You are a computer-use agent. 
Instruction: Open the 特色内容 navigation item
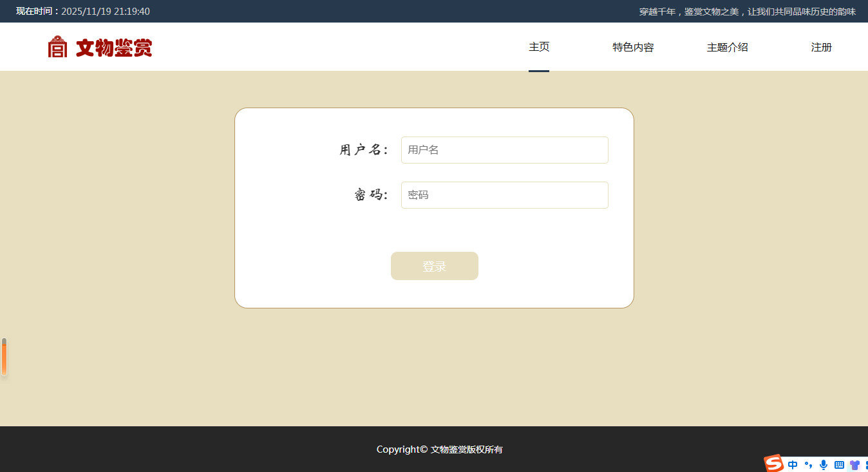633,47
